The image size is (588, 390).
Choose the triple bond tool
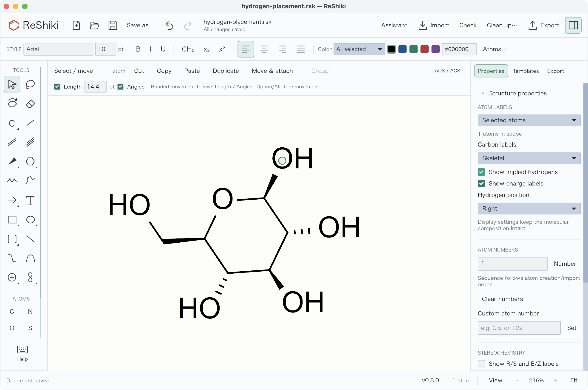30,142
